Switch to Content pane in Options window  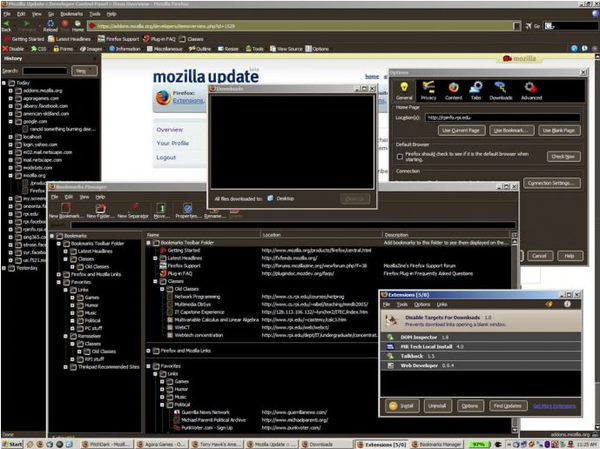pos(453,91)
